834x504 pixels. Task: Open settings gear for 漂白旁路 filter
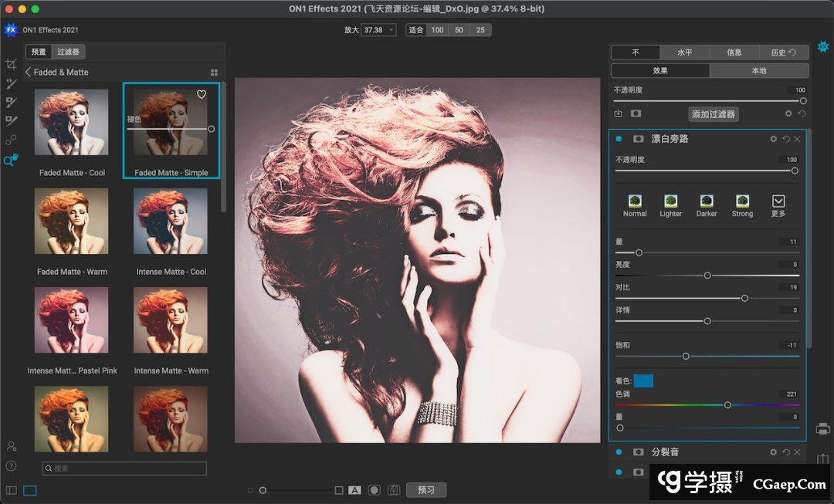(773, 139)
